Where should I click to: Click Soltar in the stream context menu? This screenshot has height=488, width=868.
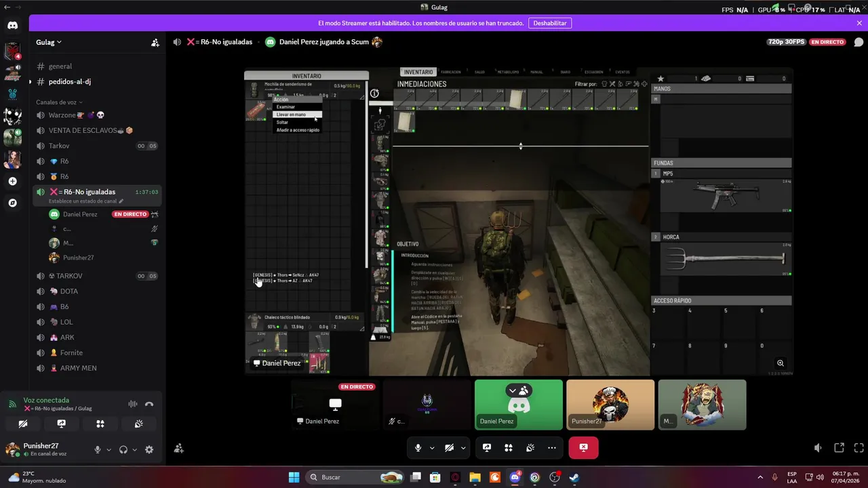coord(297,122)
